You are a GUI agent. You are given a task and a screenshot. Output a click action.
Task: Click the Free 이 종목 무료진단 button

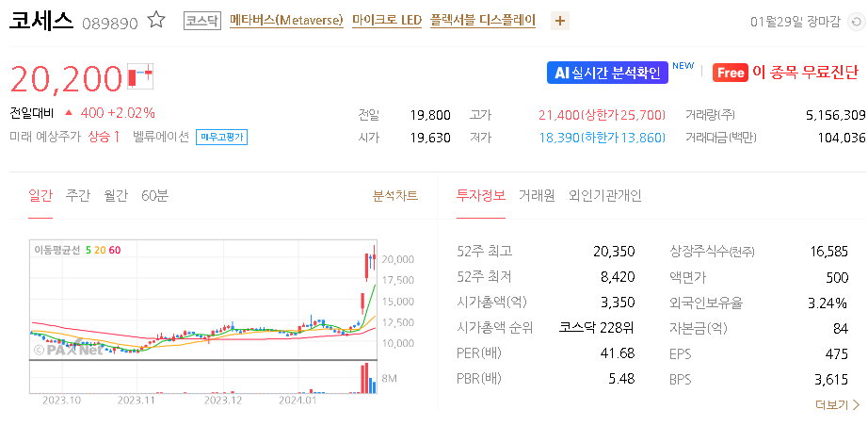click(785, 73)
